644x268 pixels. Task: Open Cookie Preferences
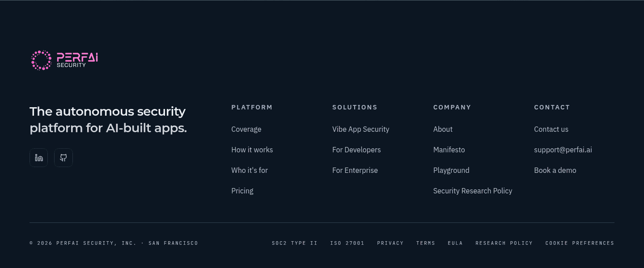click(x=580, y=243)
